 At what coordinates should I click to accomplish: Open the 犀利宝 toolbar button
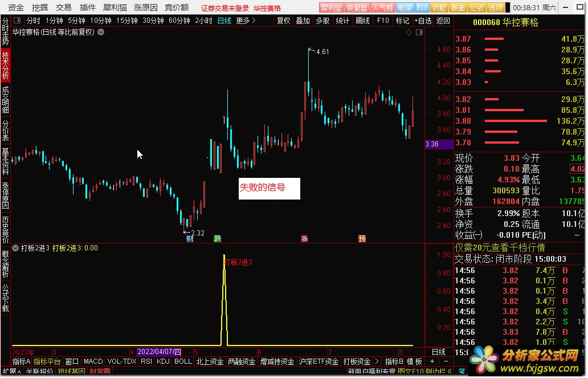tap(331, 8)
